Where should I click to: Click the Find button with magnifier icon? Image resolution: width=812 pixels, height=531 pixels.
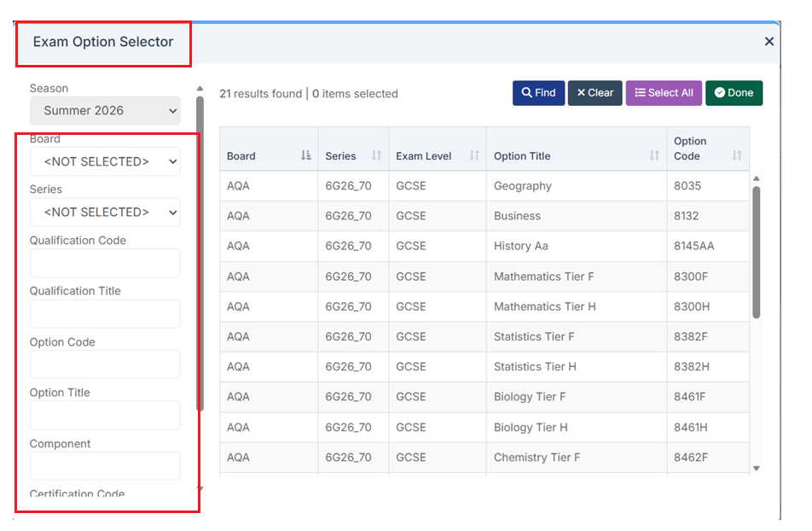(538, 93)
